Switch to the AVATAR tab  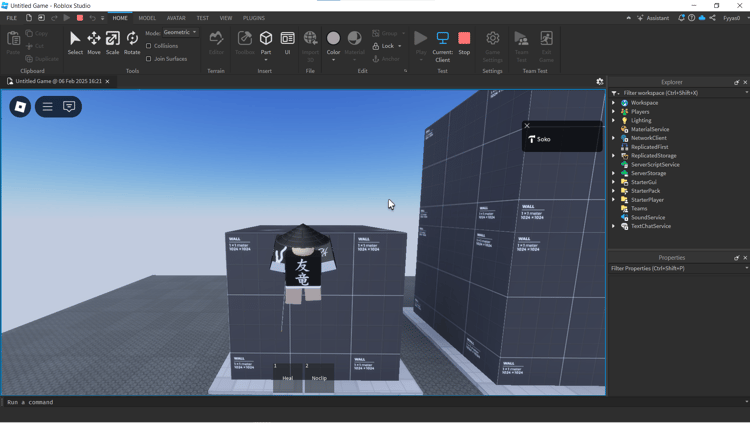[176, 18]
